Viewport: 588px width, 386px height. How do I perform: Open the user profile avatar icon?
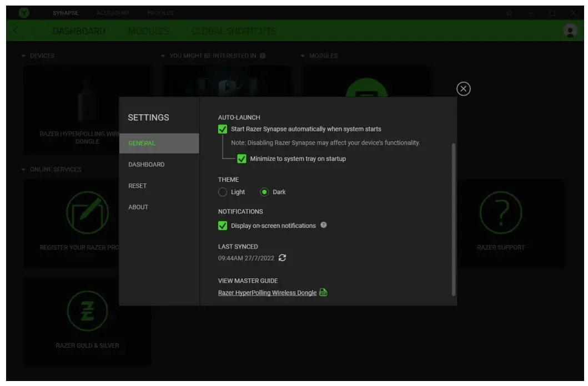click(x=570, y=31)
